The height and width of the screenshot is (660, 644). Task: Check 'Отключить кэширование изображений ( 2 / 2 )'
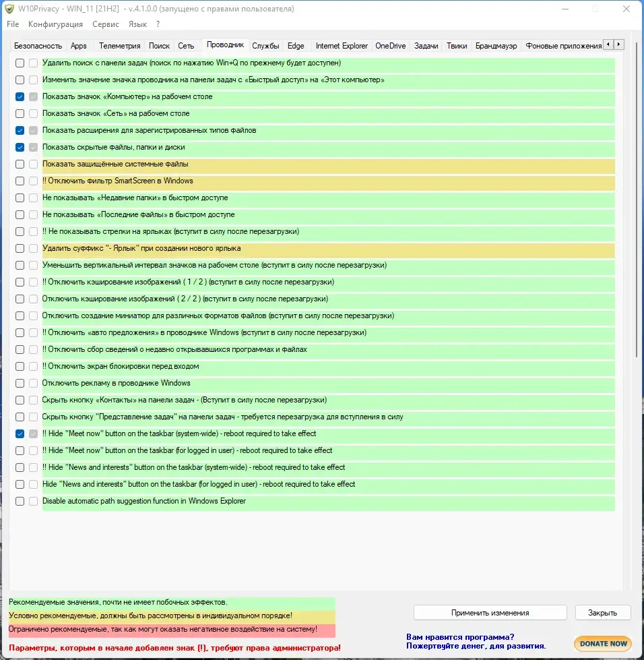pyautogui.click(x=20, y=299)
